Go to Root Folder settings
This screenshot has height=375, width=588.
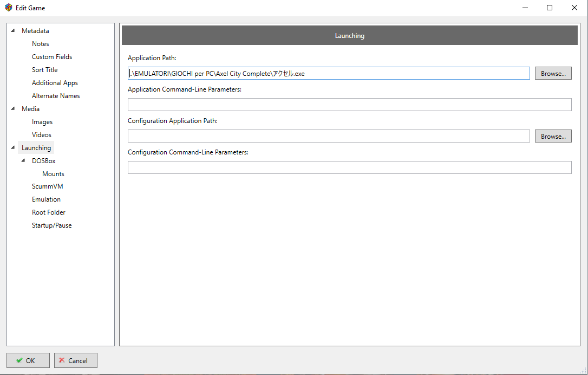pos(48,212)
